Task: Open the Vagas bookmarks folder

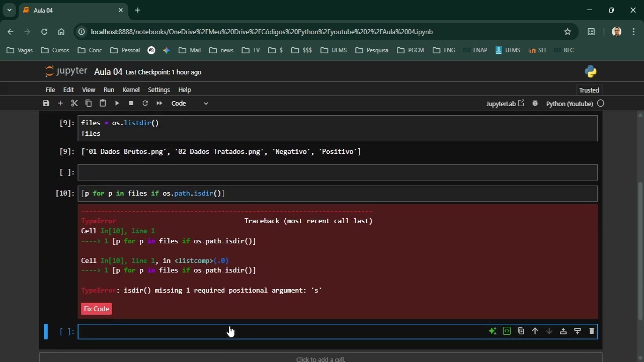Action: (20, 50)
